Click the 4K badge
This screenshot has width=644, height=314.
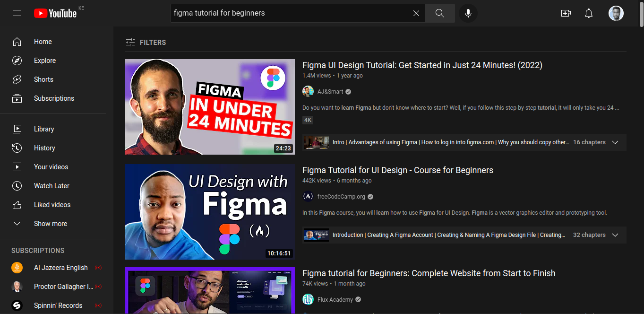(308, 120)
